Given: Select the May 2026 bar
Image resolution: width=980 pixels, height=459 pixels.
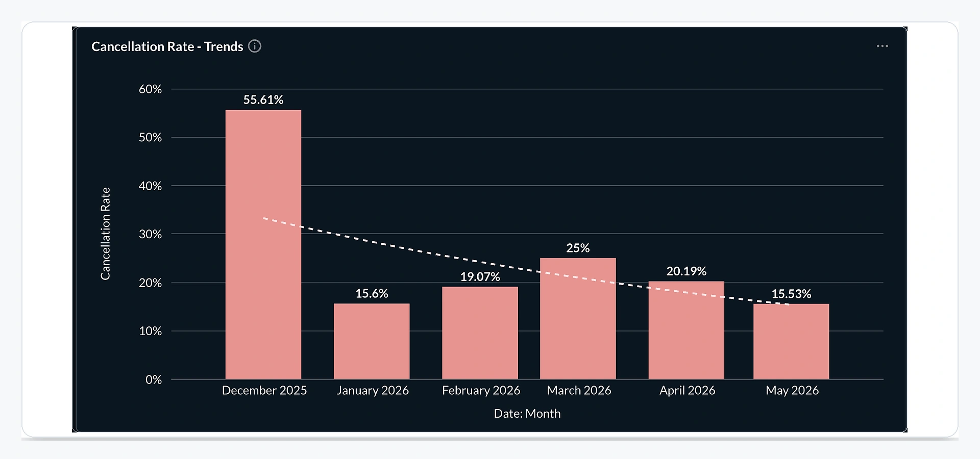Looking at the screenshot, I should (x=791, y=341).
